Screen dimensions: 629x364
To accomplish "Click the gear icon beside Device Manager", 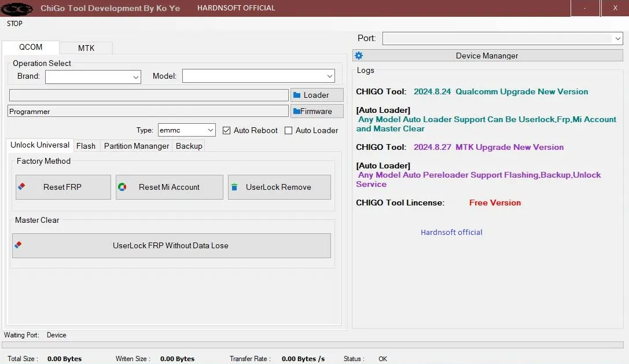I will coord(359,56).
